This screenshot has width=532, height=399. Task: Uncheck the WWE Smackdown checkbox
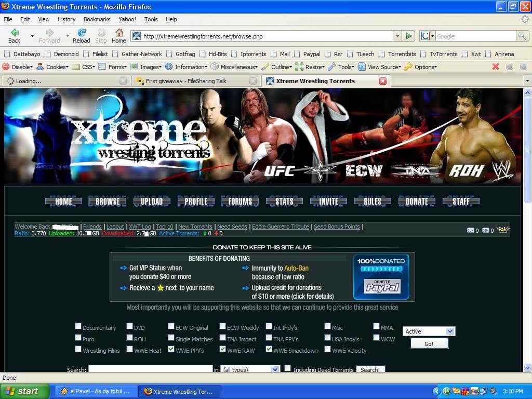click(x=269, y=349)
